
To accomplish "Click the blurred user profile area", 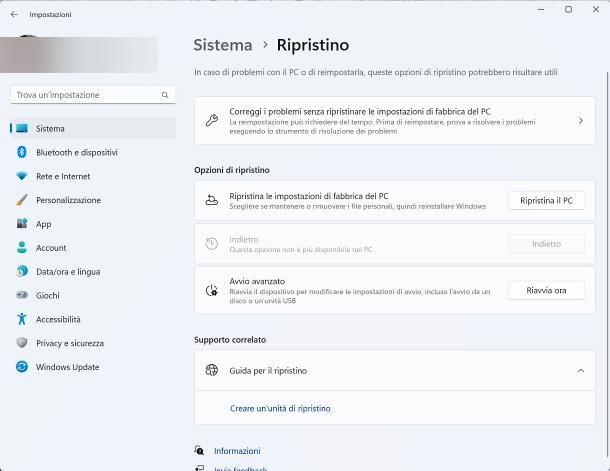I will pos(79,54).
